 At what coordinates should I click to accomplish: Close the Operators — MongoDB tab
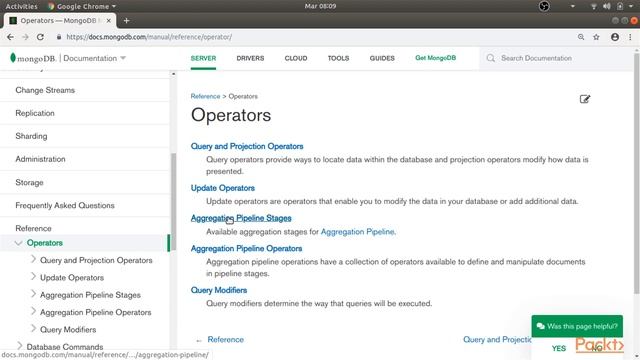(109, 20)
